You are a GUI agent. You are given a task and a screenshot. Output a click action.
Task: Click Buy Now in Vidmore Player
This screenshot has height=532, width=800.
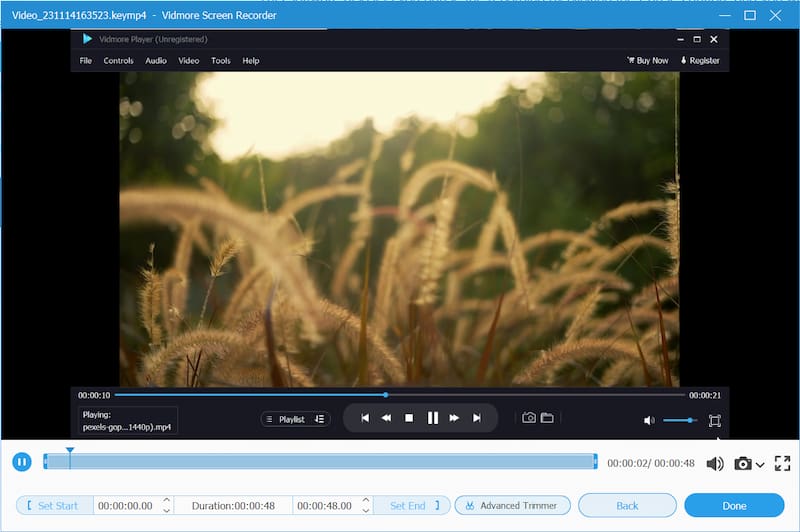pos(647,61)
